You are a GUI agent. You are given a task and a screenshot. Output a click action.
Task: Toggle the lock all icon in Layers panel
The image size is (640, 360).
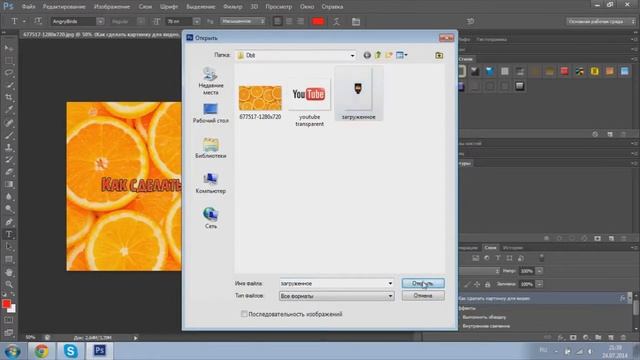click(487, 284)
